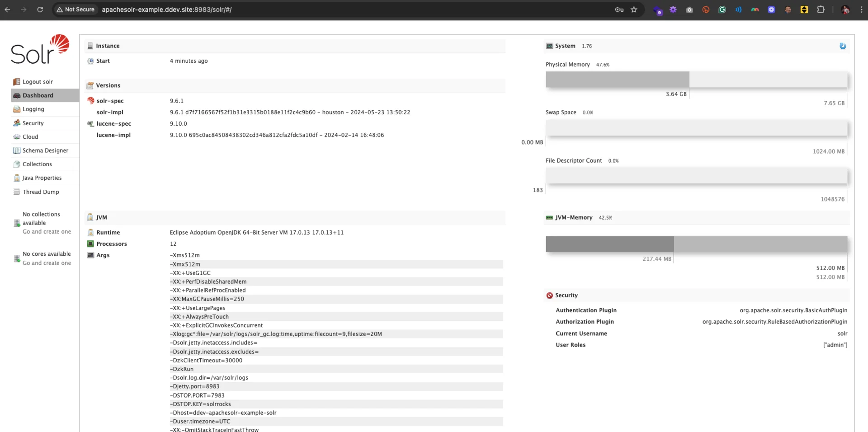Click the '-Djetty.port=8983' argument
The image size is (868, 432).
tap(195, 386)
